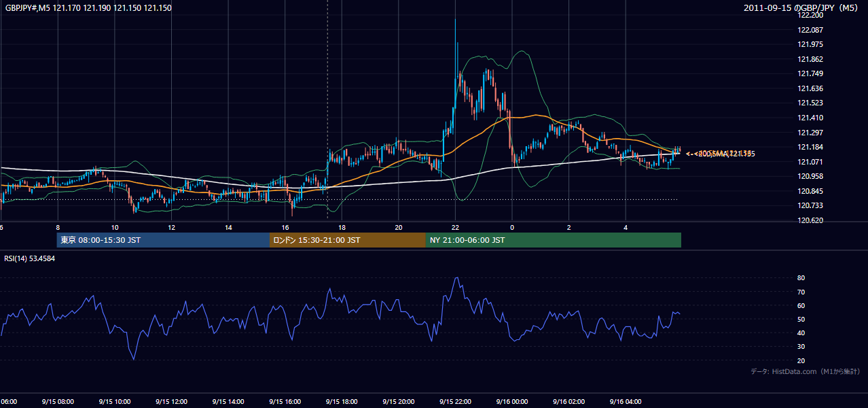Screen dimensions: 868x408
Task: Click the 122.087 price axis label
Action: click(809, 30)
